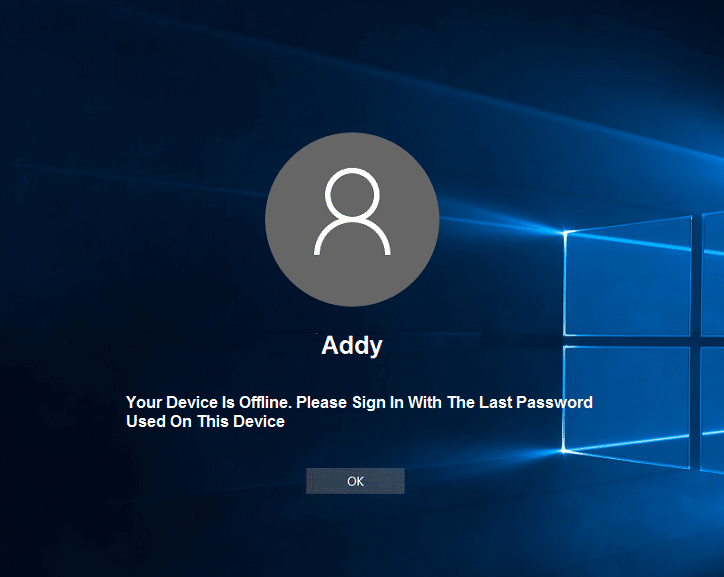Click the shoulders outline of the avatar
Screen dimensions: 724x577
pos(352,238)
